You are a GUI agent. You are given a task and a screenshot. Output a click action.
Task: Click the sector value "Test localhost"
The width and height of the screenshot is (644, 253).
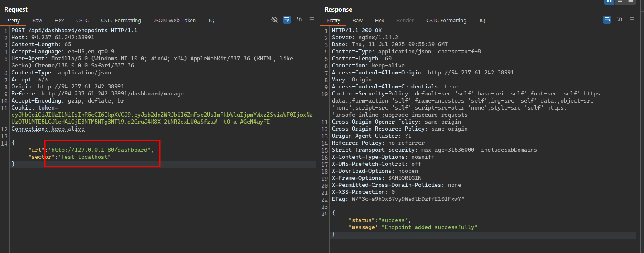pos(84,157)
